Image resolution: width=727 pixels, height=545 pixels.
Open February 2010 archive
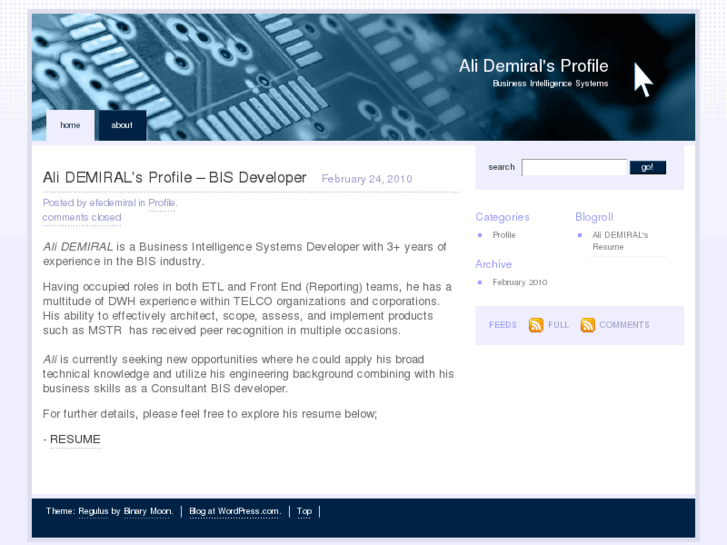tap(520, 282)
